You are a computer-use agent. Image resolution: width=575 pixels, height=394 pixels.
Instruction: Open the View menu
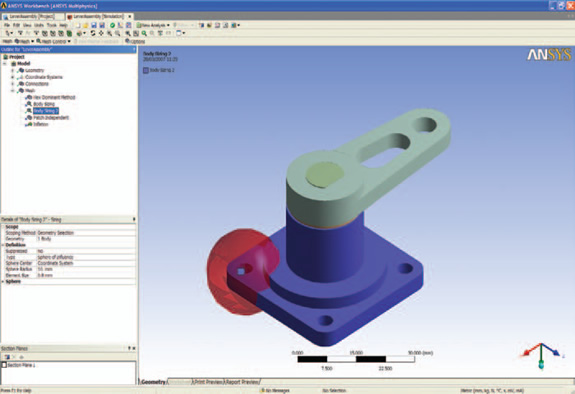coord(27,25)
